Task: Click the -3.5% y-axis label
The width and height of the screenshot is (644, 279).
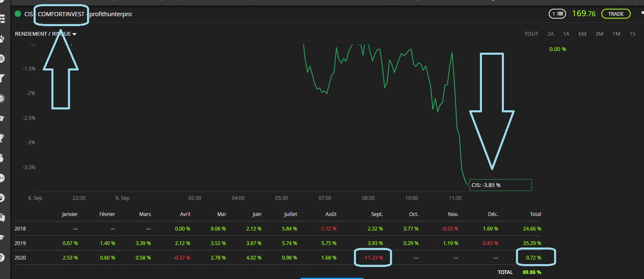Action: coord(29,167)
